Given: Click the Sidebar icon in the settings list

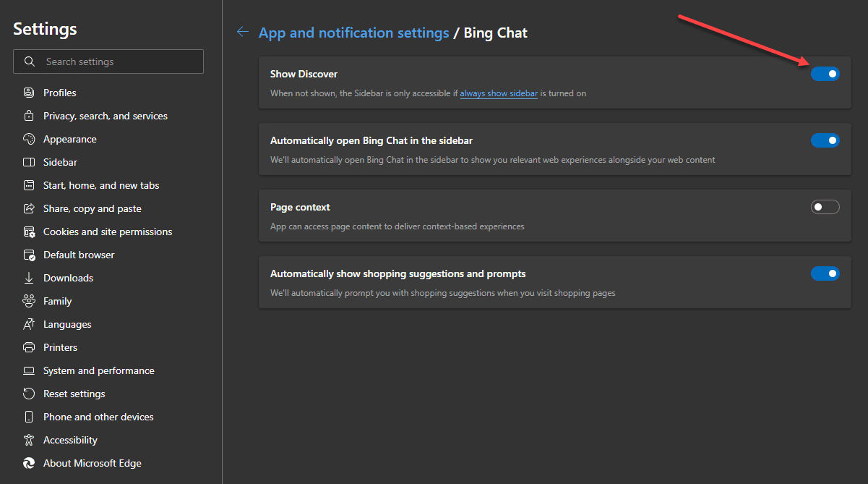Looking at the screenshot, I should 29,162.
